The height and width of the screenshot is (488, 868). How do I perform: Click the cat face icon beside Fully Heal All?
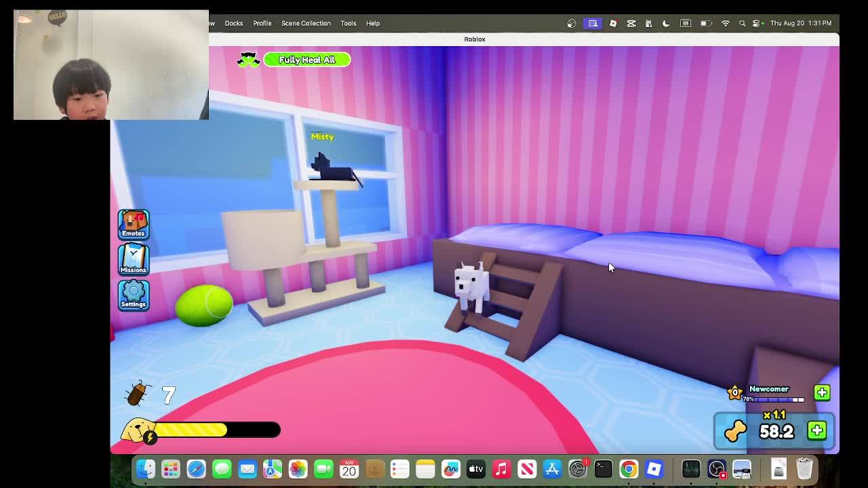click(x=248, y=60)
